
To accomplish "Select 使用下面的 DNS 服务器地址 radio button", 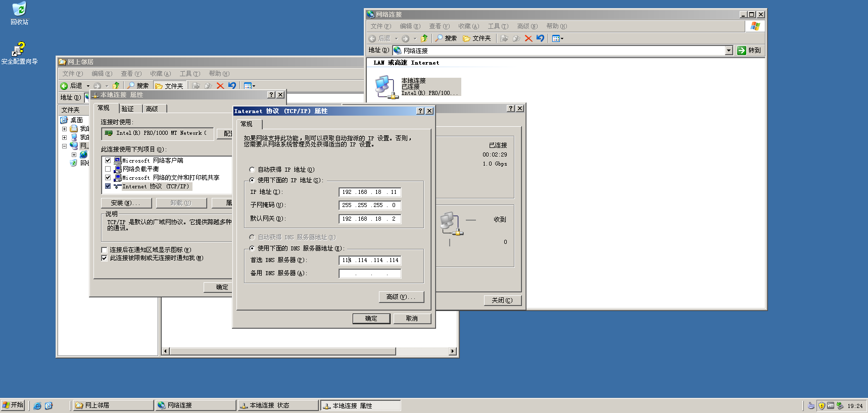I will pyautogui.click(x=252, y=248).
